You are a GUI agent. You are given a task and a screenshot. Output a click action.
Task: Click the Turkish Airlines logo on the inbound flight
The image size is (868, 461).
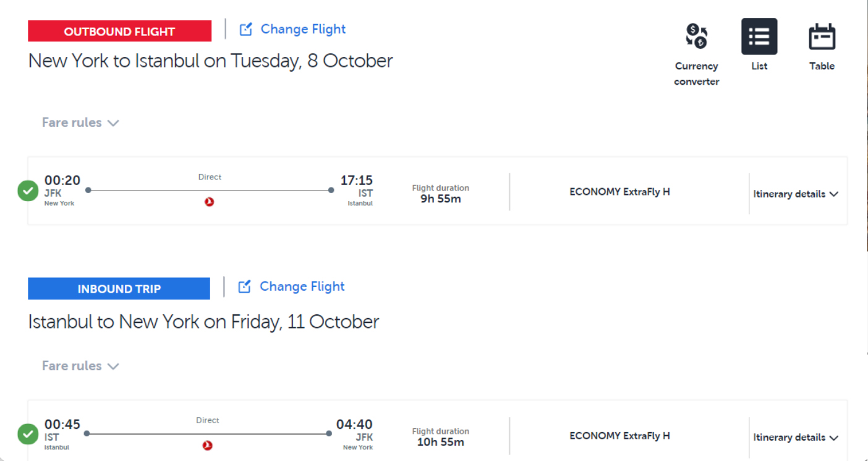[x=208, y=444]
